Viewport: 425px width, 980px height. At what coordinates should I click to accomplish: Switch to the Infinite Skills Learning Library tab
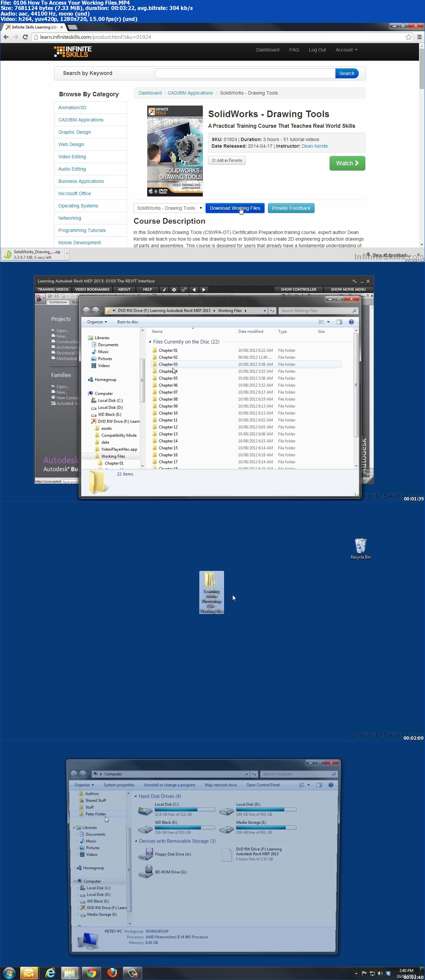[x=34, y=27]
